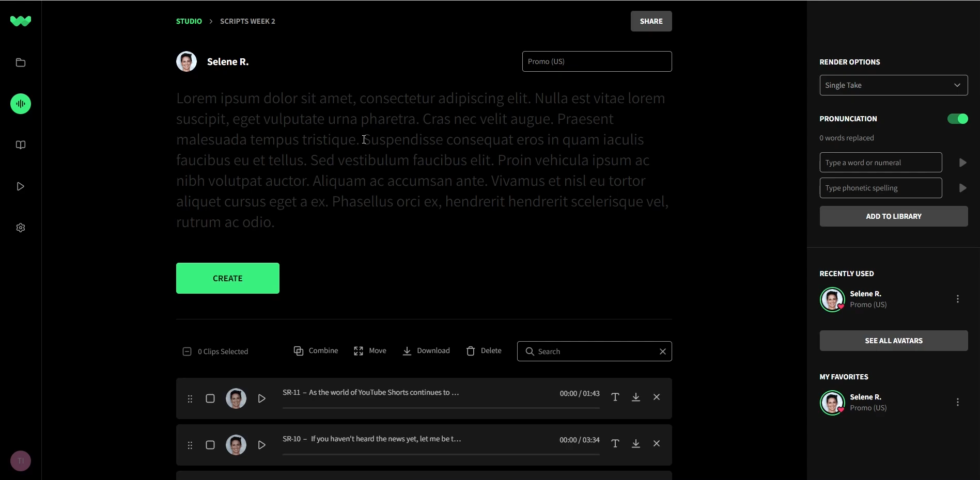Open settings via the gear icon
980x480 pixels.
point(20,228)
